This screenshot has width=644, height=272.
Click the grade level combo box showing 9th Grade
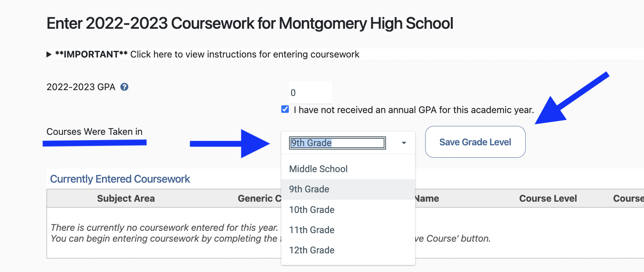tap(337, 143)
